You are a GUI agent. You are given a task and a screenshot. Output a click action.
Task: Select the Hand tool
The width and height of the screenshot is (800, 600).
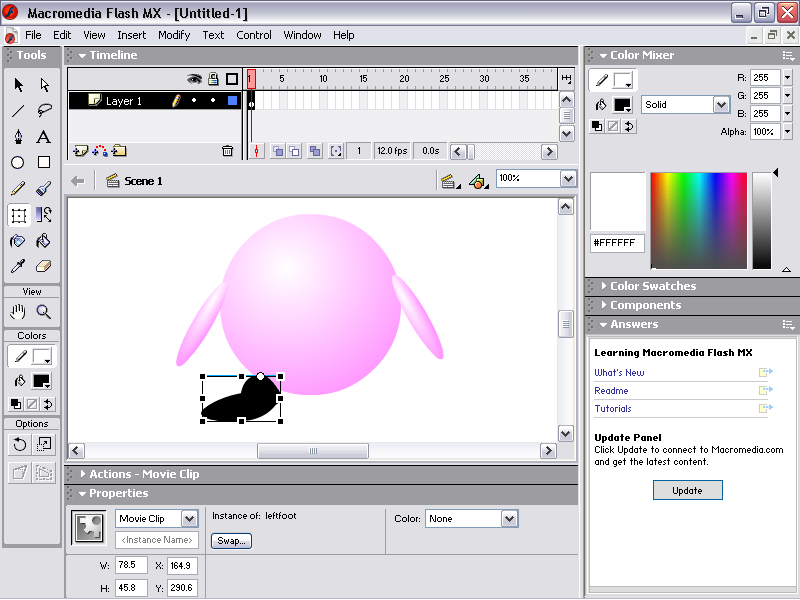18,312
